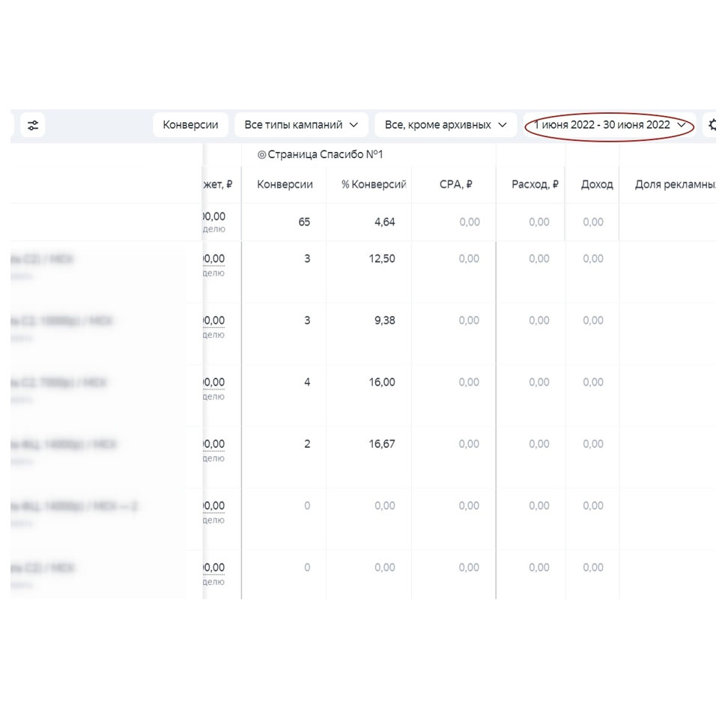Click the 12,50 conversion percent cell
This screenshot has height=728, width=728.
[x=382, y=258]
